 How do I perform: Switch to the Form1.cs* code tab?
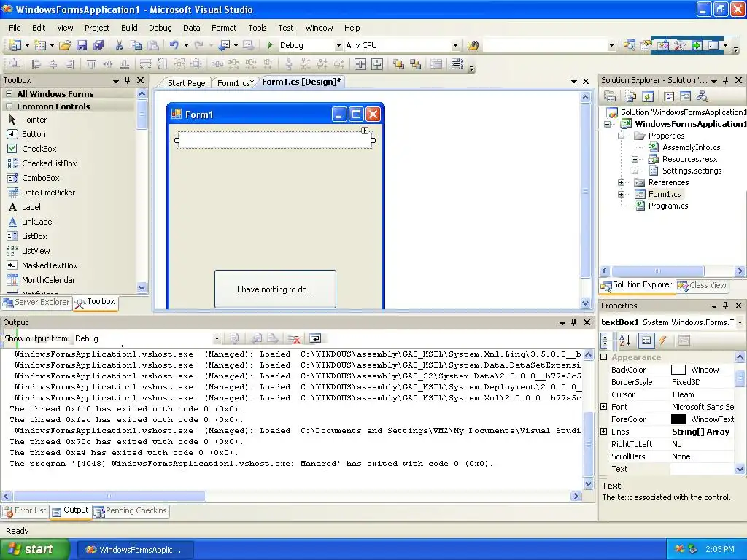pyautogui.click(x=236, y=83)
